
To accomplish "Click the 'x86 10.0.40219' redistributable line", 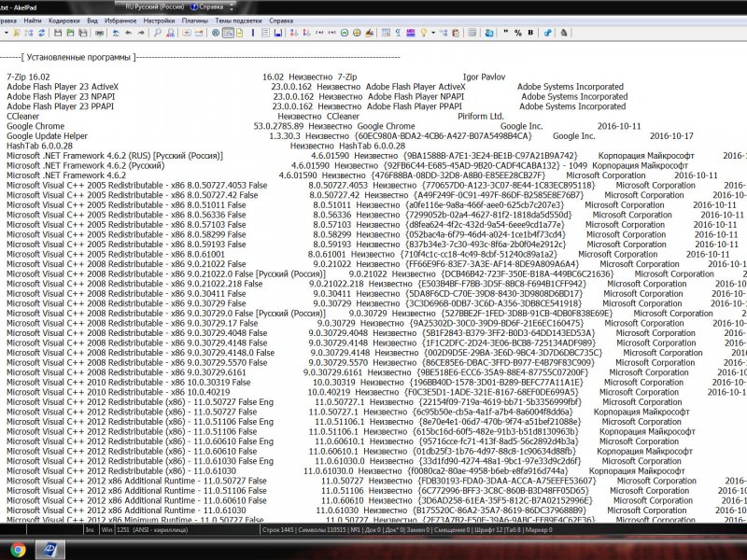I will [119, 392].
